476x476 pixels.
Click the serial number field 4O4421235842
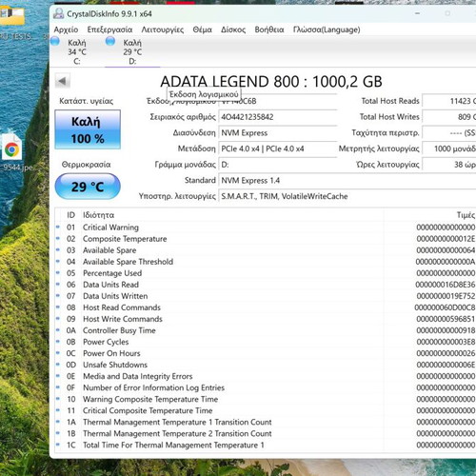(278, 117)
